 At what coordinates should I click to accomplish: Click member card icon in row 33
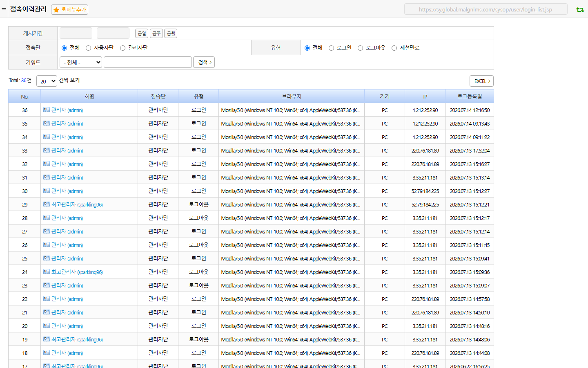tap(47, 150)
